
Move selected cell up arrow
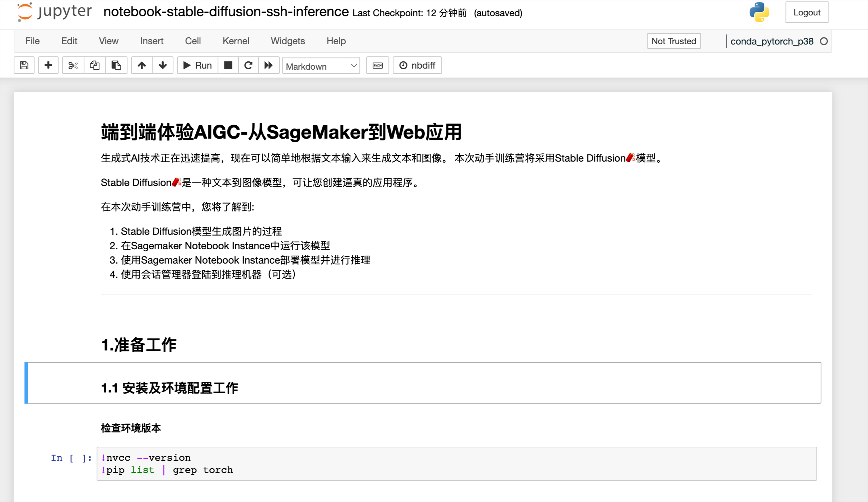click(x=142, y=65)
